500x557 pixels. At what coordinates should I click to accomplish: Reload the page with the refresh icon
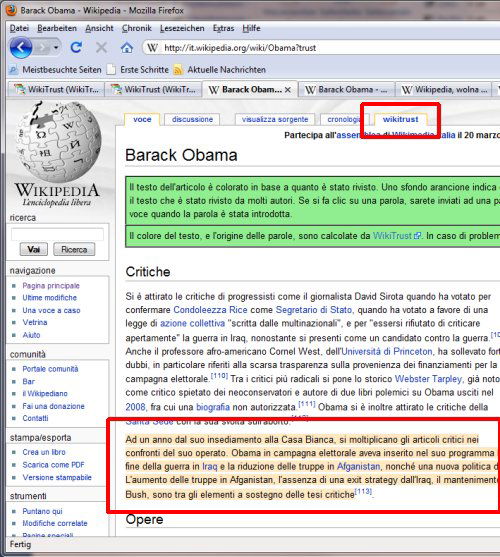click(x=76, y=47)
